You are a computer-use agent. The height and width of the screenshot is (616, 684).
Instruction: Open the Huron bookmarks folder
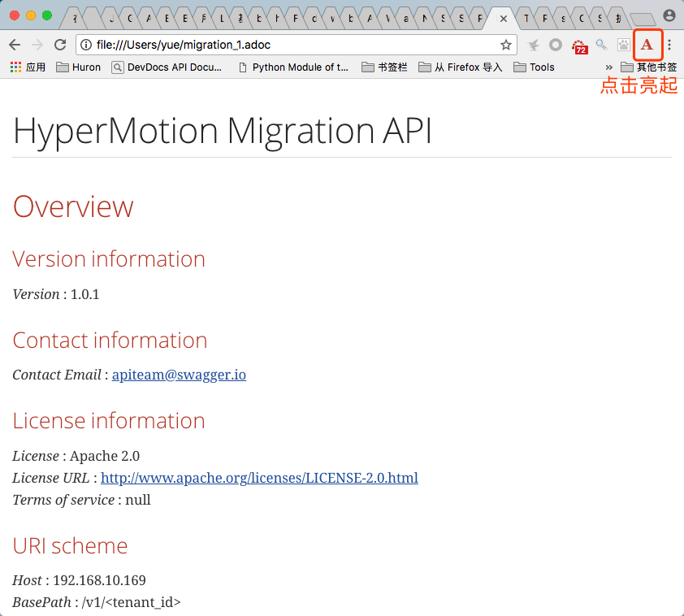coord(79,67)
